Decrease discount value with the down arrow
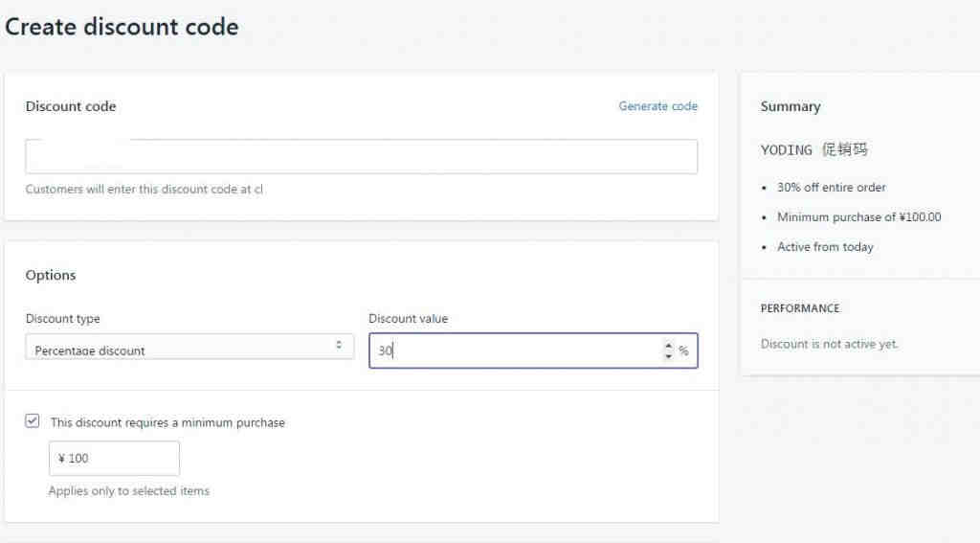Image resolution: width=980 pixels, height=543 pixels. 668,356
